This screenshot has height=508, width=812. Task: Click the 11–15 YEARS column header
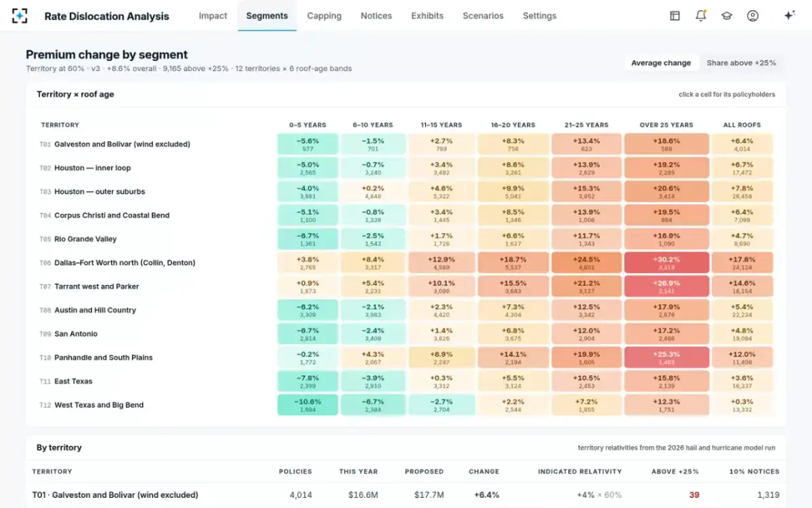pyautogui.click(x=441, y=125)
